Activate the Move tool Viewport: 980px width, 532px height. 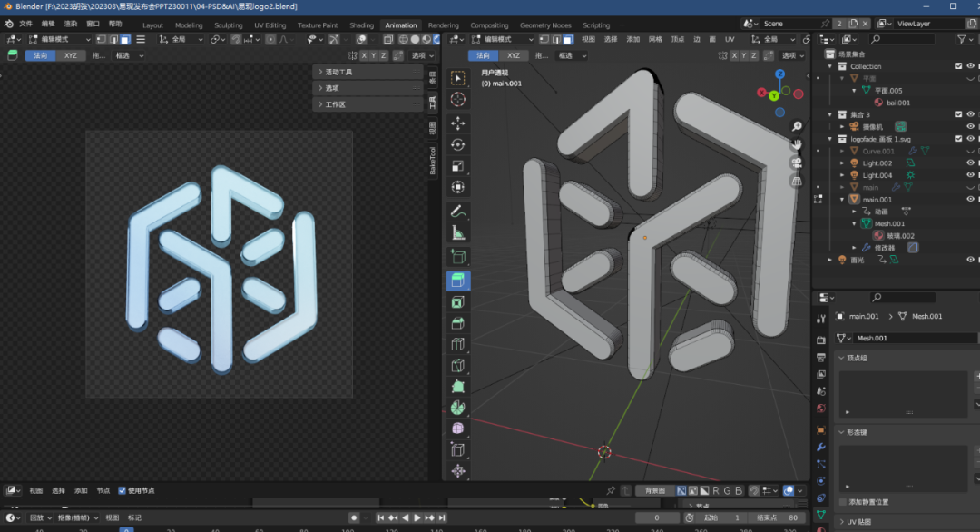pos(458,123)
